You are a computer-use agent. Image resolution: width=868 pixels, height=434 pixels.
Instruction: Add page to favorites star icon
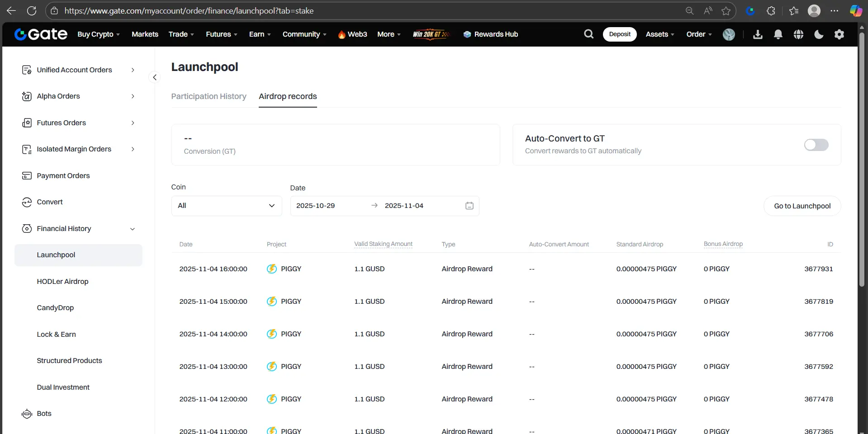(726, 11)
